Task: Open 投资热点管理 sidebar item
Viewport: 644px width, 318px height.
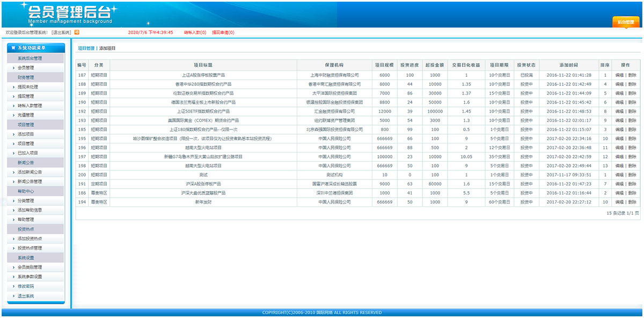Action: point(30,248)
